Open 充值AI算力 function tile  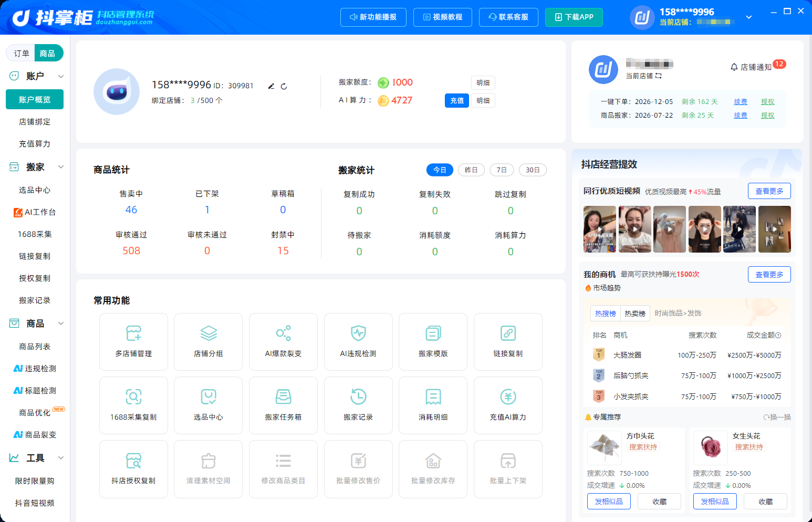508,405
